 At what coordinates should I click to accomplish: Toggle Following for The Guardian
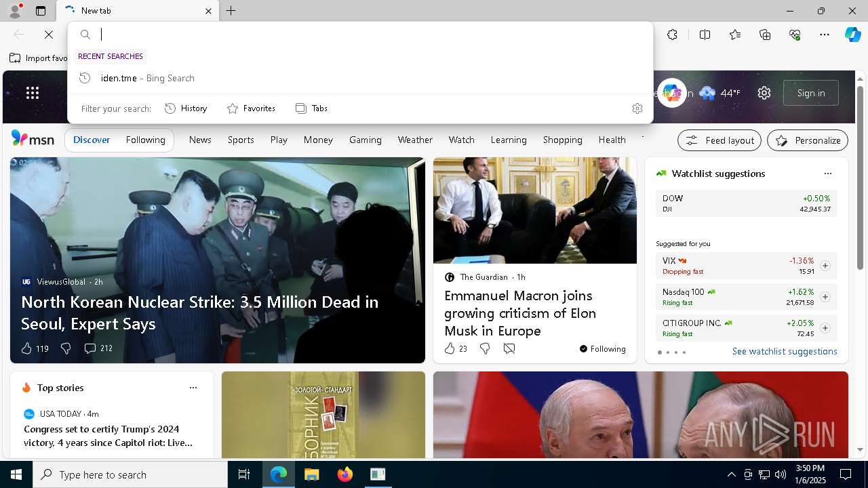(602, 349)
